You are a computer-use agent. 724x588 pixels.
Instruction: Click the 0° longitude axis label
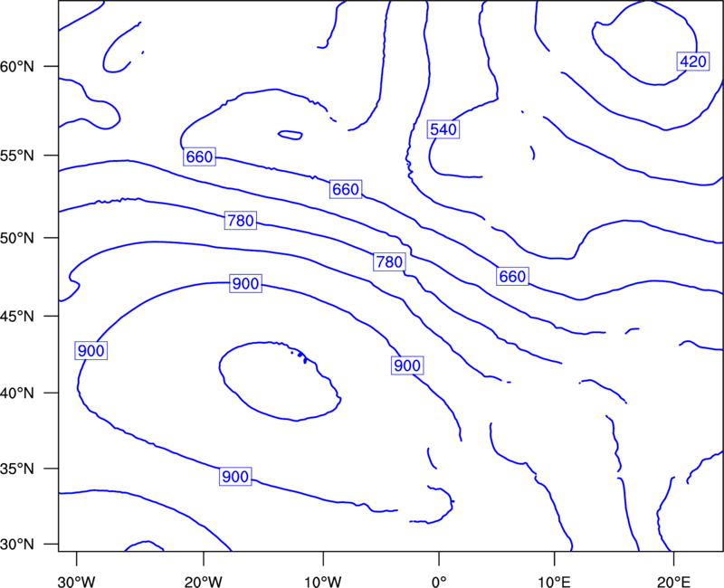[439, 582]
